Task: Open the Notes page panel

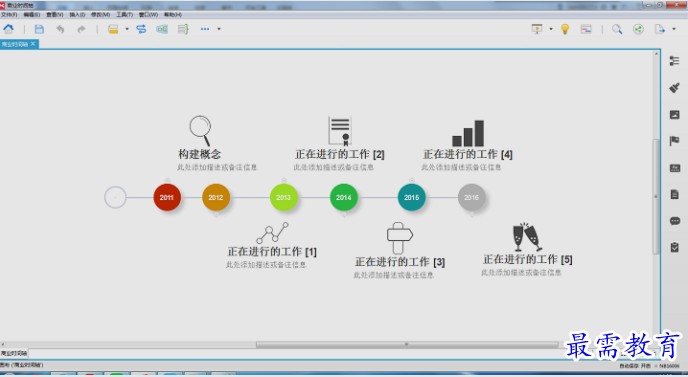Action: pos(674,194)
